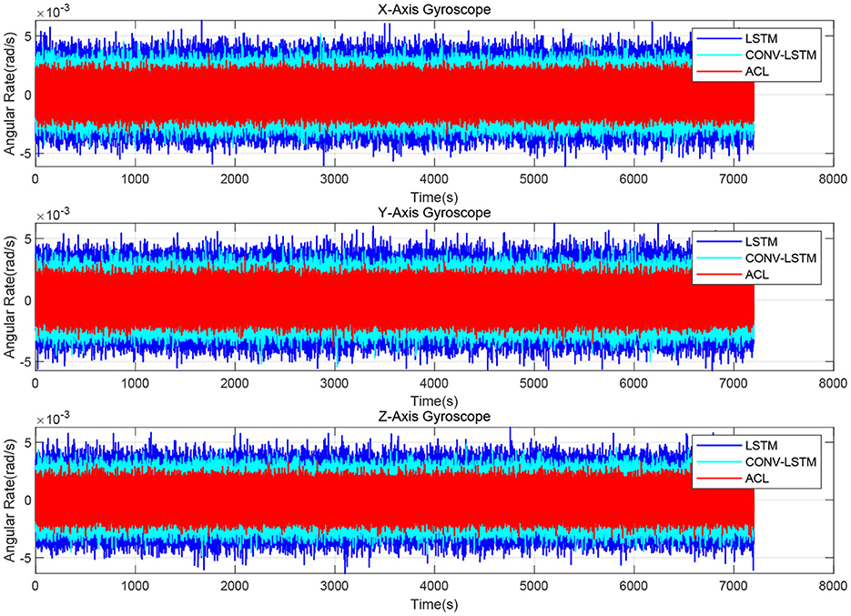
Task: Select ACL legend entry in X-Axis plot
Action: click(733, 72)
